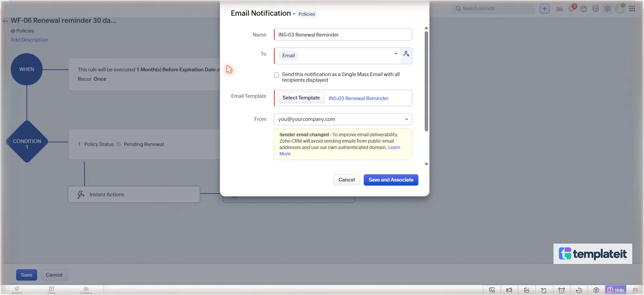Open the marketplace store icon in the header
The image size is (644, 295).
click(x=596, y=8)
